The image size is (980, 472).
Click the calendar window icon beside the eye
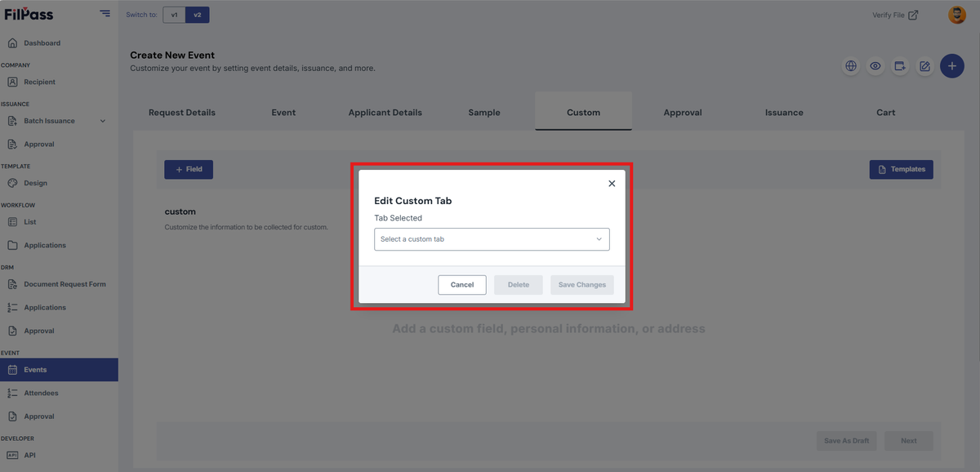(900, 66)
